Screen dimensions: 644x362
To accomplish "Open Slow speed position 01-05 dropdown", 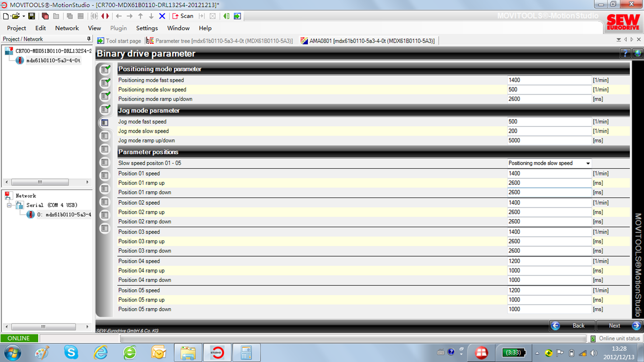I will 587,163.
